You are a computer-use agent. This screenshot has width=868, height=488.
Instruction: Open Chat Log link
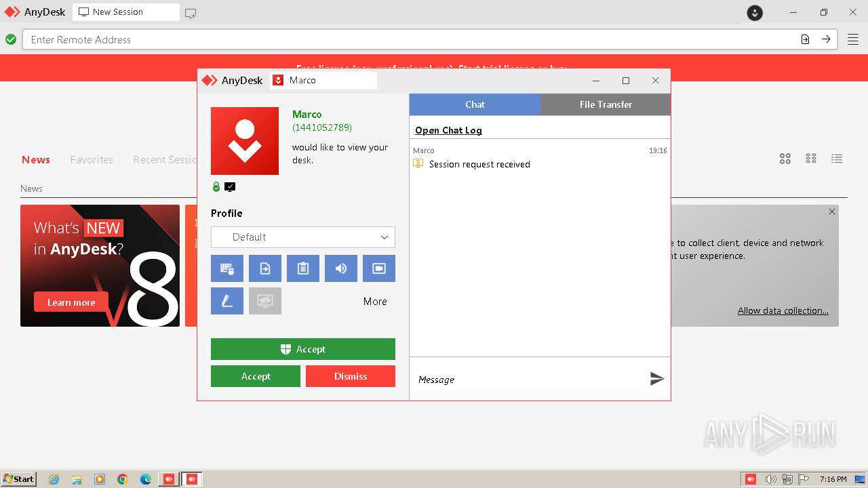point(448,130)
